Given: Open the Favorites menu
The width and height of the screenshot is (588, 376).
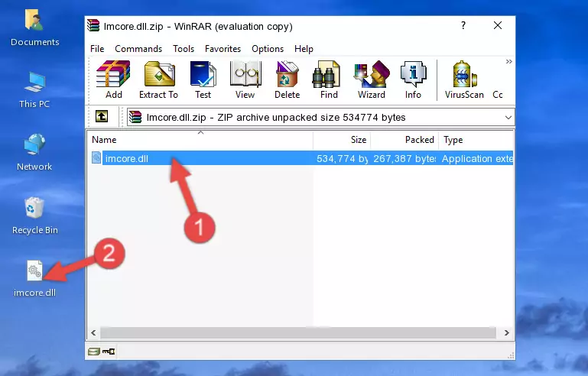Looking at the screenshot, I should coord(223,49).
